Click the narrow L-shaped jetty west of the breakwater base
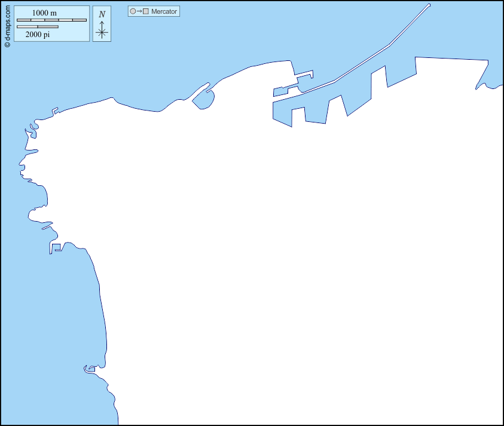The width and height of the screenshot is (504, 426). (304, 76)
